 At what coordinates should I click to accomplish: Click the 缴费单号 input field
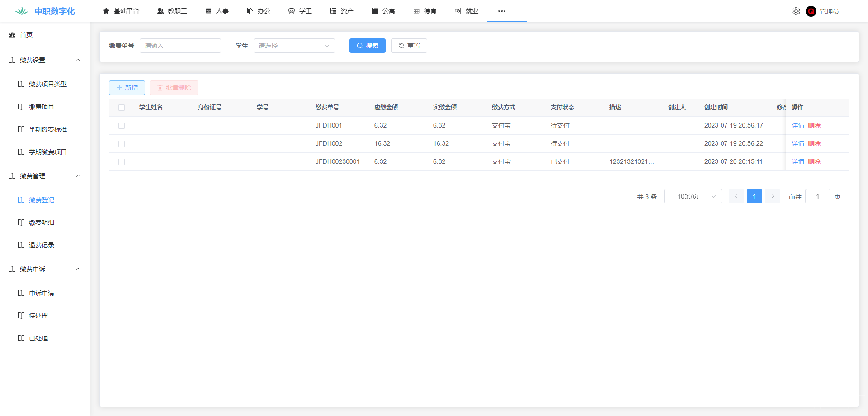click(x=180, y=46)
